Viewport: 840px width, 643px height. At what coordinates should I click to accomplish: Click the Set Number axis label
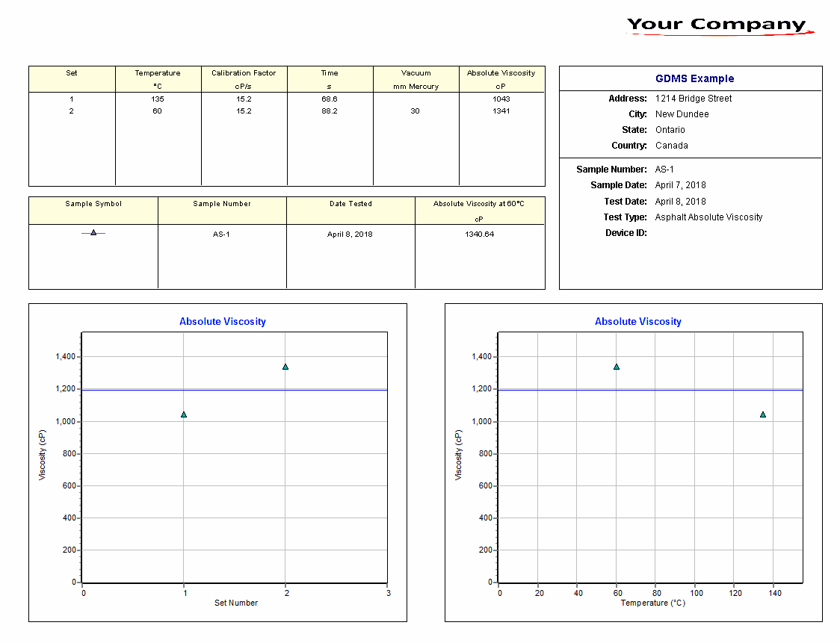click(x=236, y=603)
